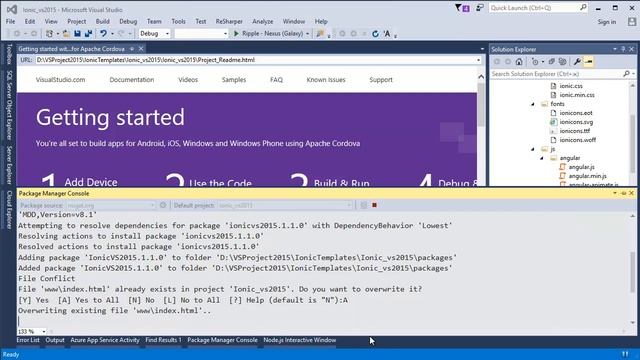The height and width of the screenshot is (360, 640).
Task: Open the Videos link in readme
Action: 188,80
